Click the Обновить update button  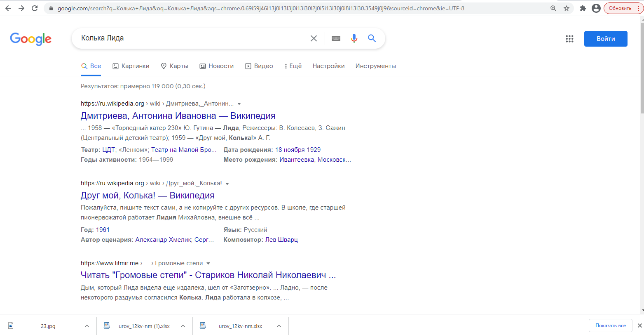(620, 8)
